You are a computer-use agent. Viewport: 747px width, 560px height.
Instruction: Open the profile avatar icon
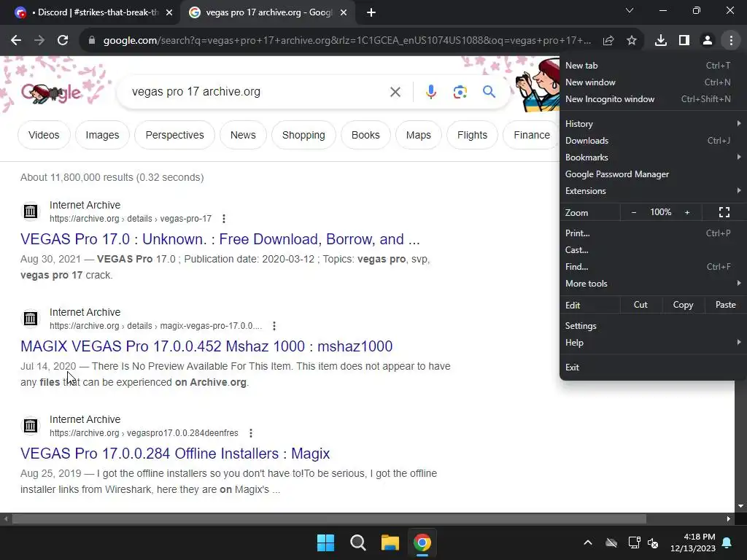pyautogui.click(x=708, y=41)
